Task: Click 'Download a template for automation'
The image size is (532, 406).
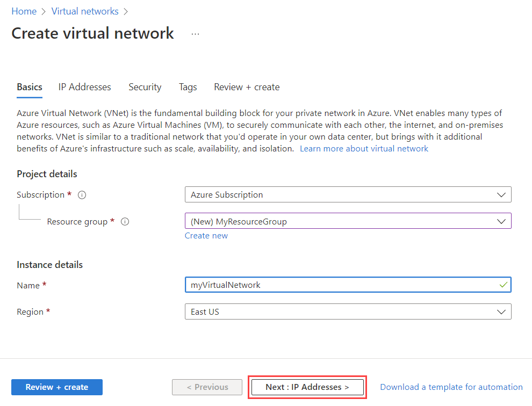Action: coord(451,387)
